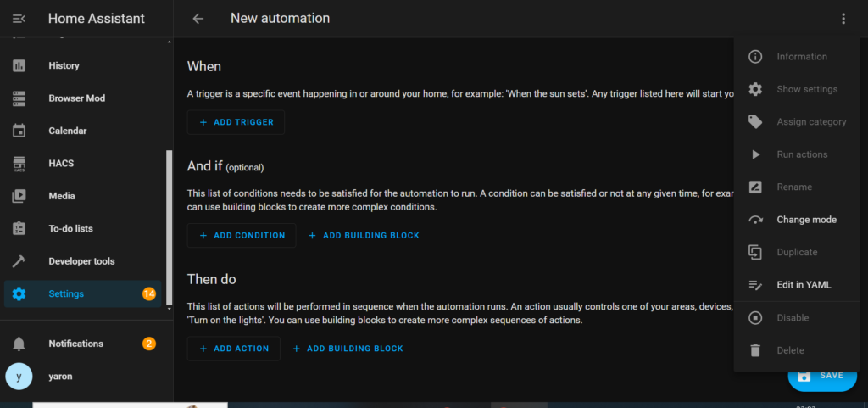Click the floppy disk icon on Save
This screenshot has height=408, width=868.
tap(804, 376)
